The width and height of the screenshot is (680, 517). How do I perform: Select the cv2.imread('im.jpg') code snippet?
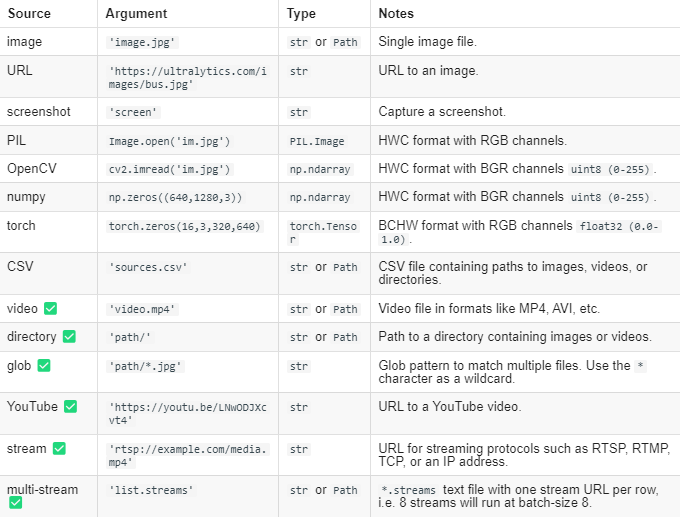pyautogui.click(x=170, y=169)
